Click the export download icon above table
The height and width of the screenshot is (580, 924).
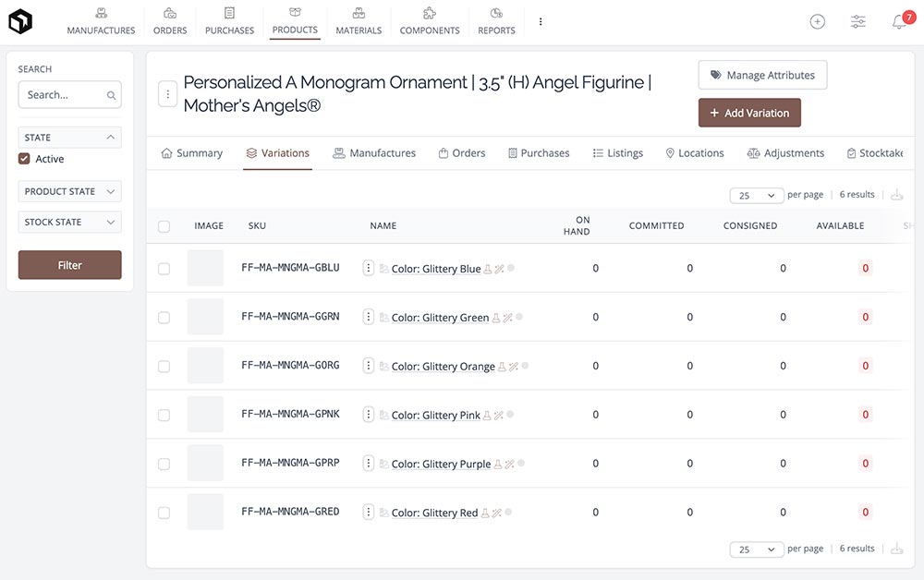(x=897, y=195)
